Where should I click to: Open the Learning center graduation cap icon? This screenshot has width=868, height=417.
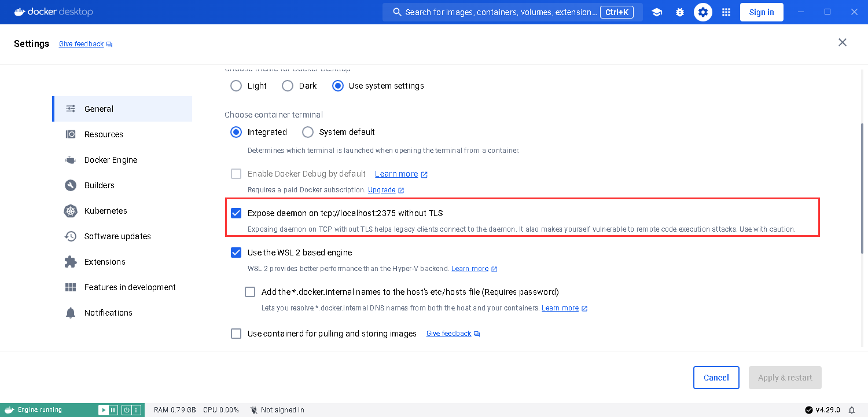click(657, 12)
